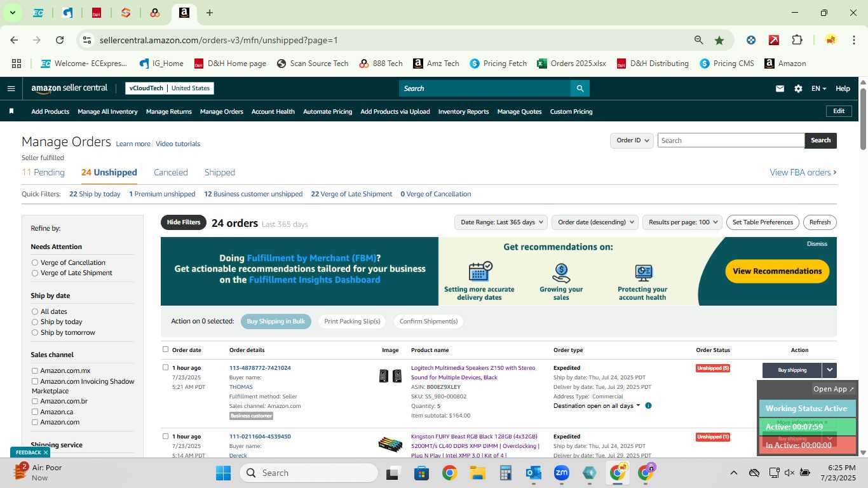868x488 pixels.
Task: Open the vCloudTech United States account switcher
Action: coord(170,88)
